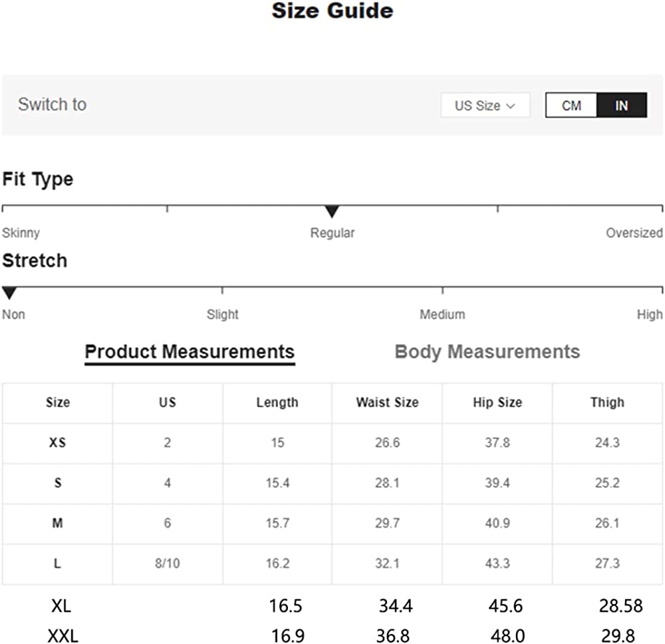Click the Regular fit label
665x644 pixels.
[332, 233]
